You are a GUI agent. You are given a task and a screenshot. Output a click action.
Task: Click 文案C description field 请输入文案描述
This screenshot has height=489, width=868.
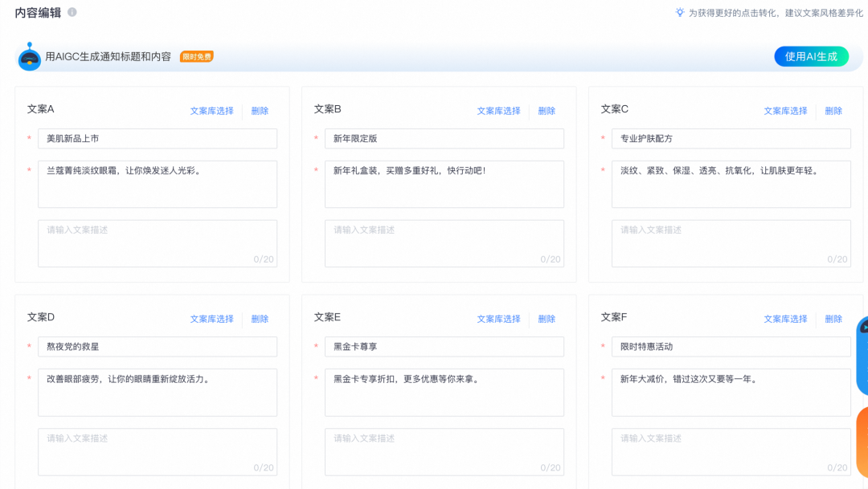(731, 243)
